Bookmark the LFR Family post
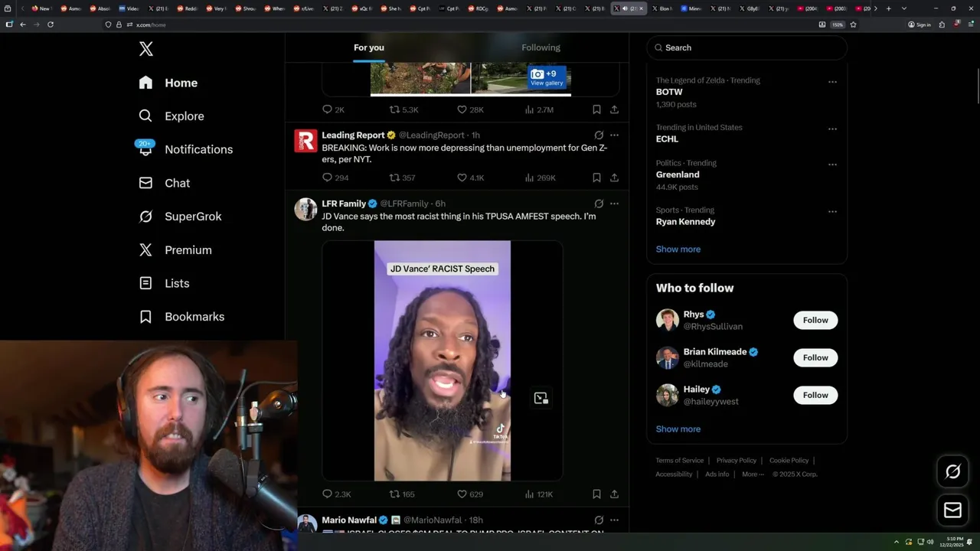 pos(596,494)
